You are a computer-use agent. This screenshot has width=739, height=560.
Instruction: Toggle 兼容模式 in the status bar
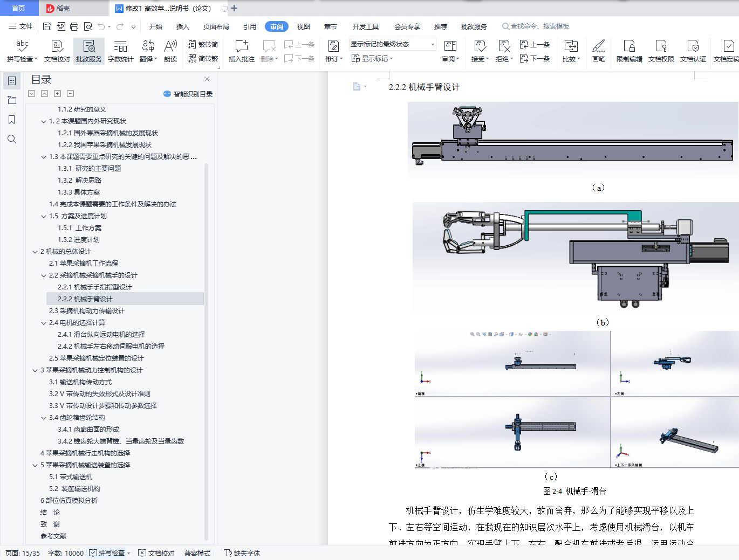(197, 553)
